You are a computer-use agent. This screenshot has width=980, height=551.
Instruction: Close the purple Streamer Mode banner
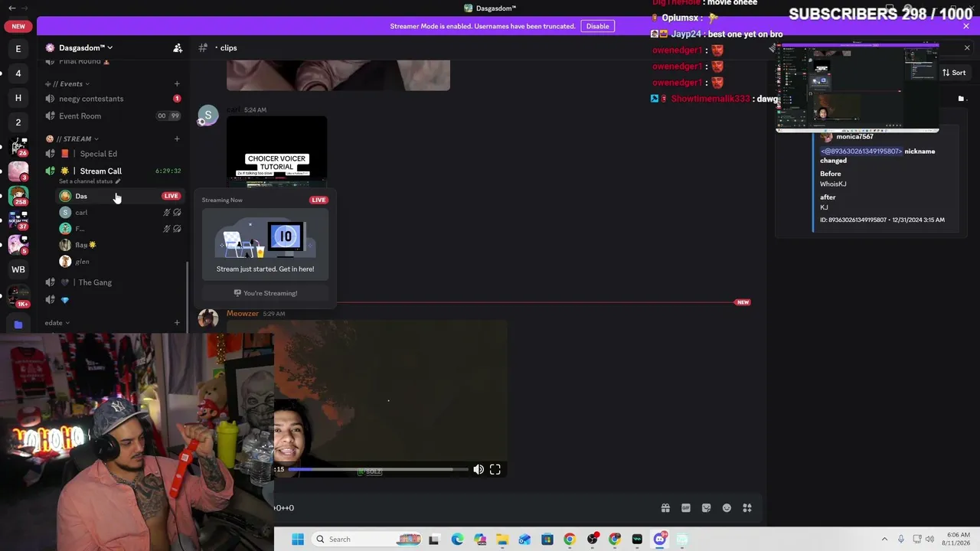coord(966,26)
